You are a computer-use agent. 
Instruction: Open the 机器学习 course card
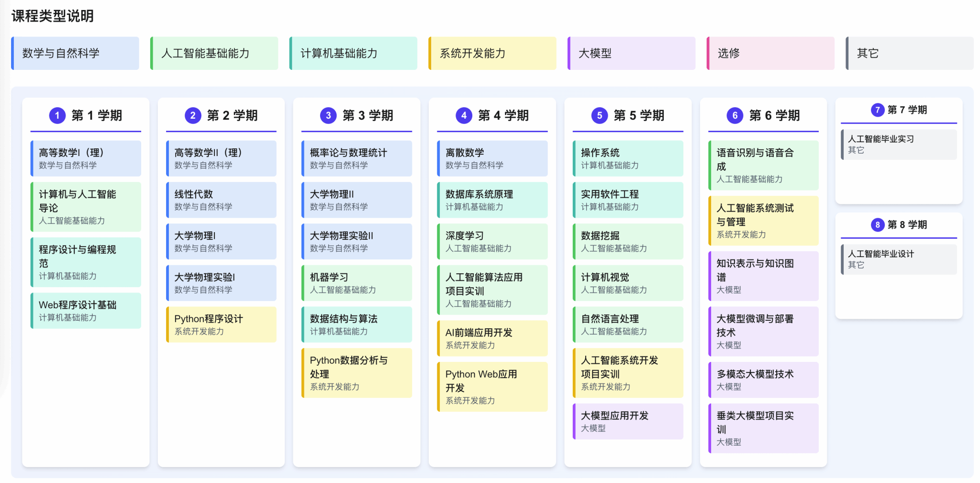pos(356,283)
